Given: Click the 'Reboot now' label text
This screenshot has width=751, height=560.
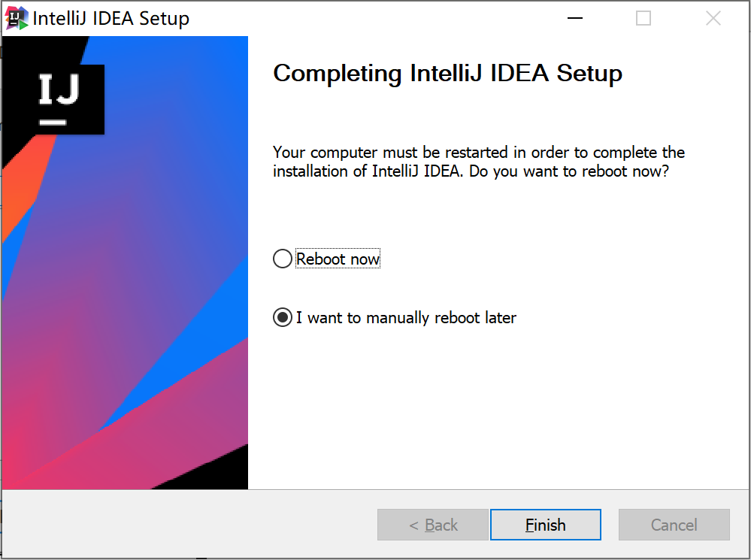Looking at the screenshot, I should pyautogui.click(x=338, y=258).
